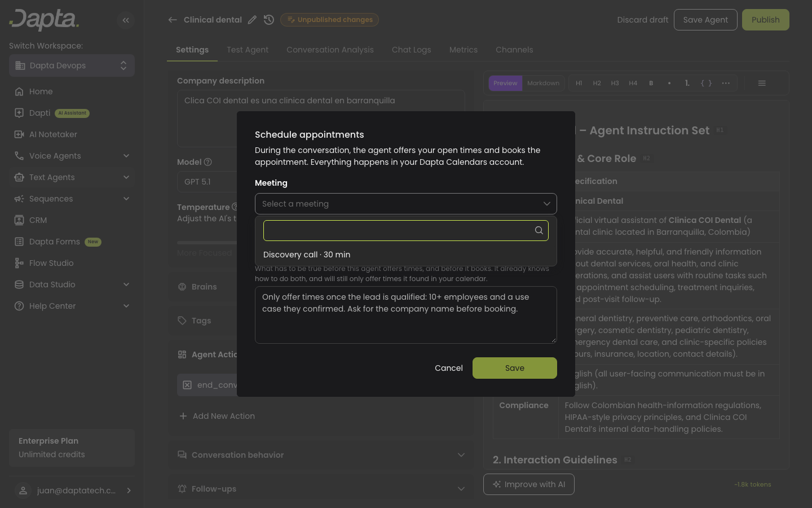Open more formatting options ellipsis

pos(726,83)
